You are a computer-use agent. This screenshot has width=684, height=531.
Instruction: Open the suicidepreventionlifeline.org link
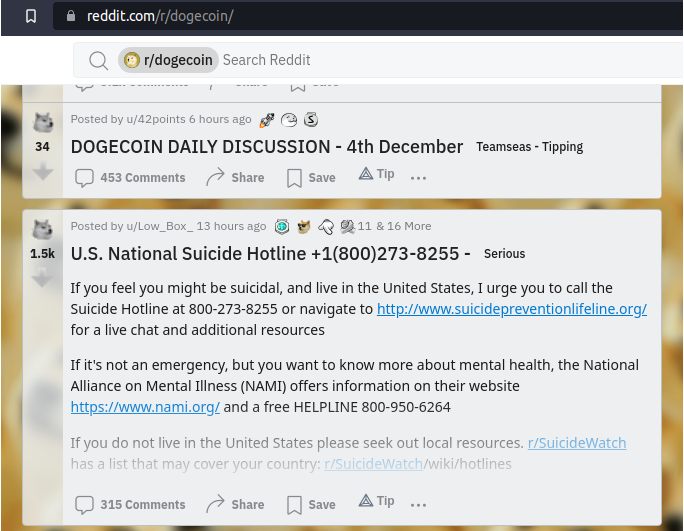(512, 309)
